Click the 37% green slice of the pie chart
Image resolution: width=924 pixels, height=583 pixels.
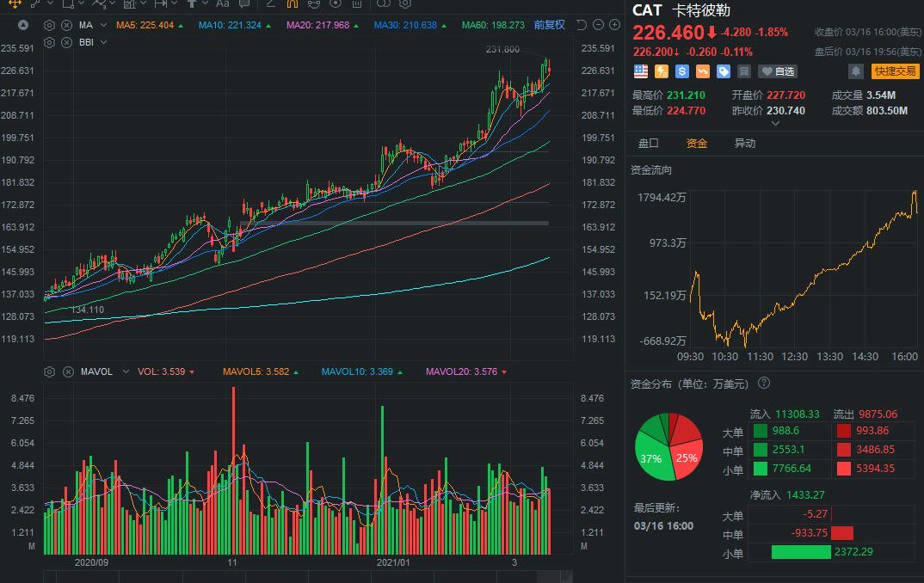(x=652, y=457)
